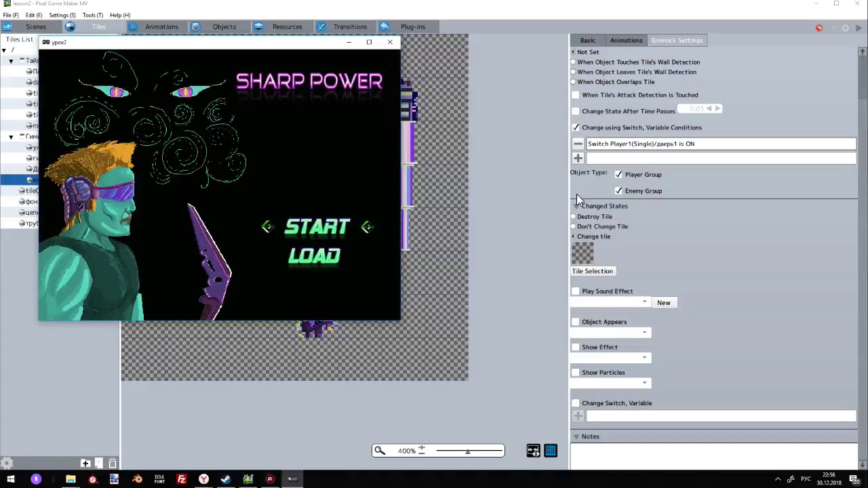Viewport: 868px width, 488px height.
Task: Open the Animations tab in top bar
Action: [161, 27]
